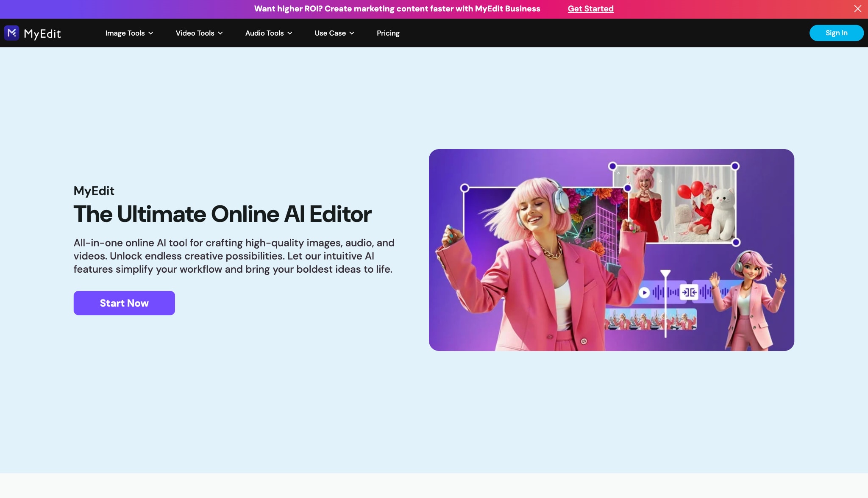Expand the Use Case menu
Image resolution: width=868 pixels, height=498 pixels.
point(334,33)
